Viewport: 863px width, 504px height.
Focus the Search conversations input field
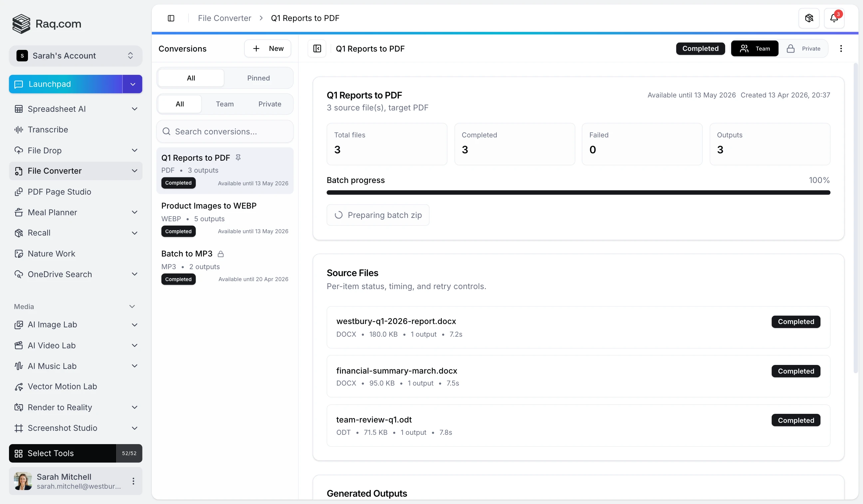click(225, 131)
